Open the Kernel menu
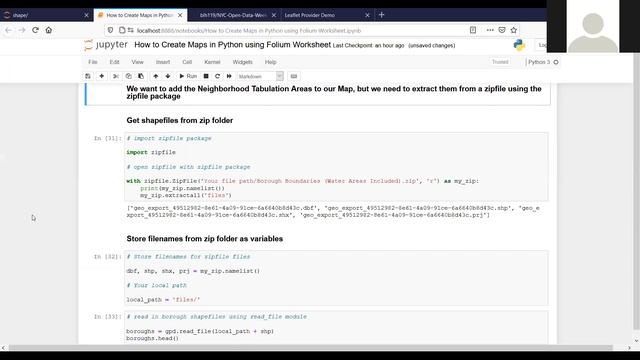This screenshot has width=640, height=360. tap(212, 62)
